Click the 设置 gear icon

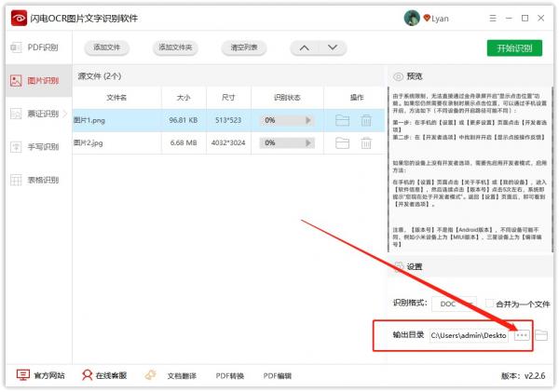click(398, 266)
